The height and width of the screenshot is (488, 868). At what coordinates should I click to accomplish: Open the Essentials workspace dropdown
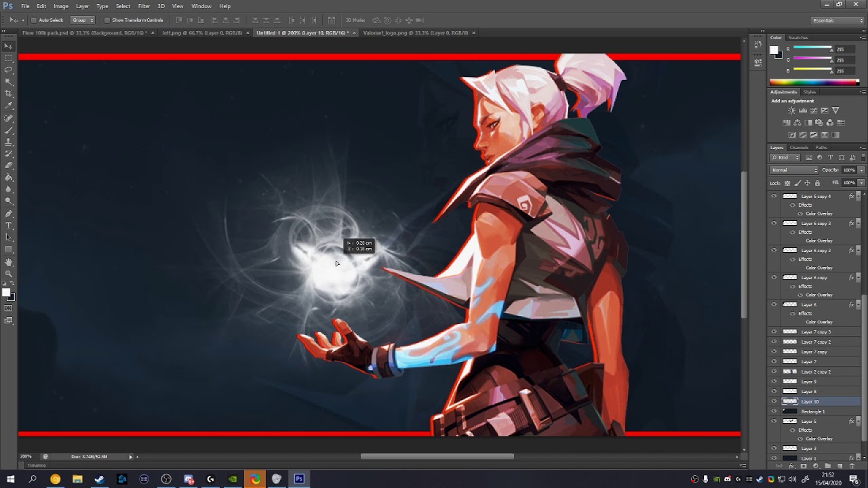(838, 20)
